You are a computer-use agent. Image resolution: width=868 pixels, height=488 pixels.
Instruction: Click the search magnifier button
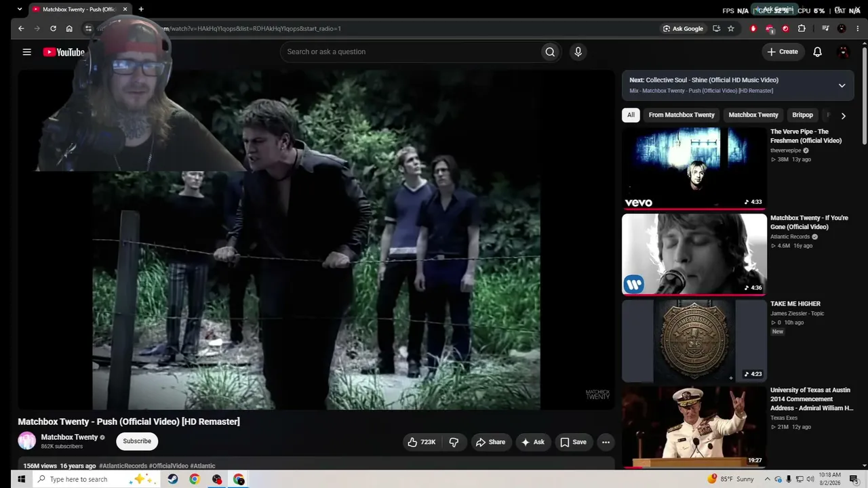(550, 52)
